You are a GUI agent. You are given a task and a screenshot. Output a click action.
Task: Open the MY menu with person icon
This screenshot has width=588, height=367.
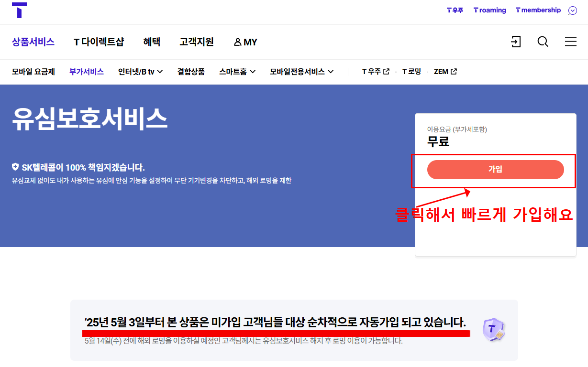click(245, 42)
